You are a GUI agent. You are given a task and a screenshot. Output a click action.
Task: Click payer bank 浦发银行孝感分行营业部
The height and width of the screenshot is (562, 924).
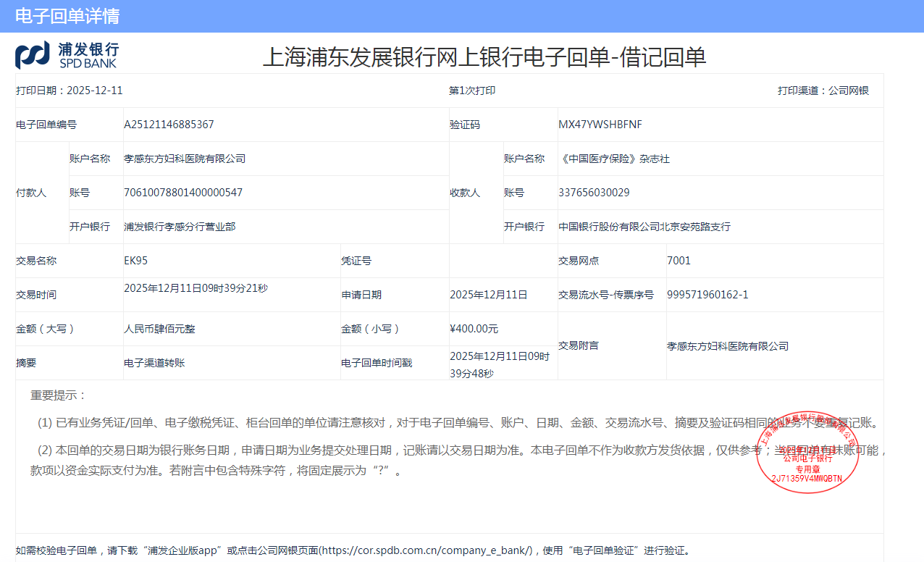click(180, 227)
